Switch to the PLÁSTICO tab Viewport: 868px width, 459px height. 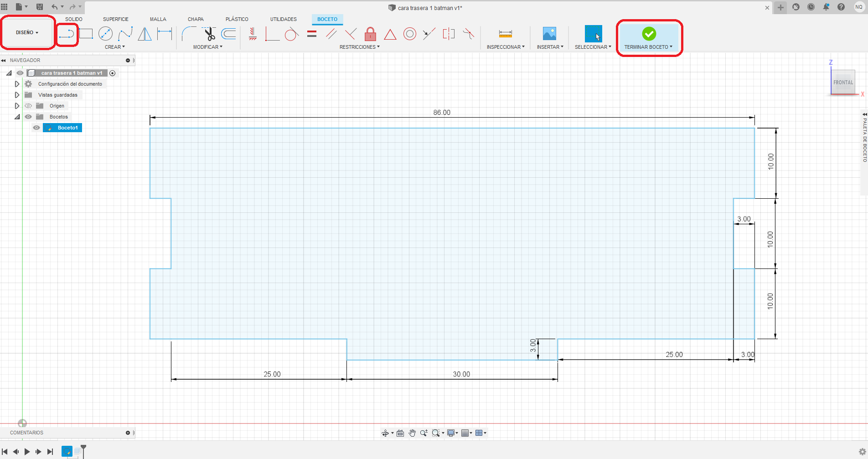click(x=237, y=19)
